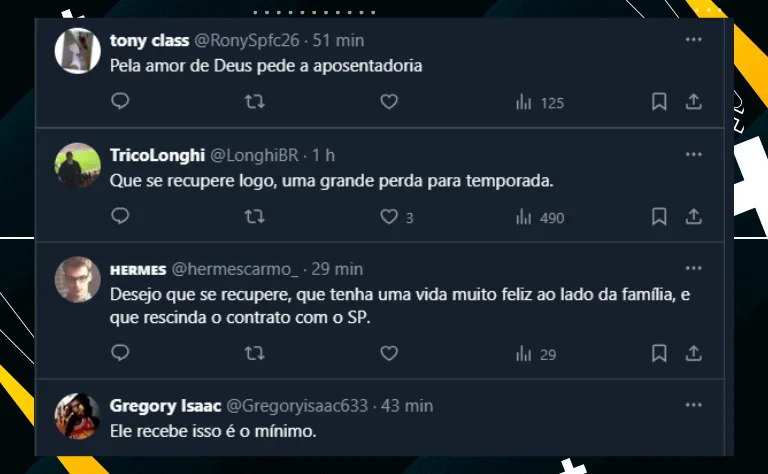This screenshot has width=768, height=474.
Task: Open the 51 min timestamp link
Action: point(338,41)
